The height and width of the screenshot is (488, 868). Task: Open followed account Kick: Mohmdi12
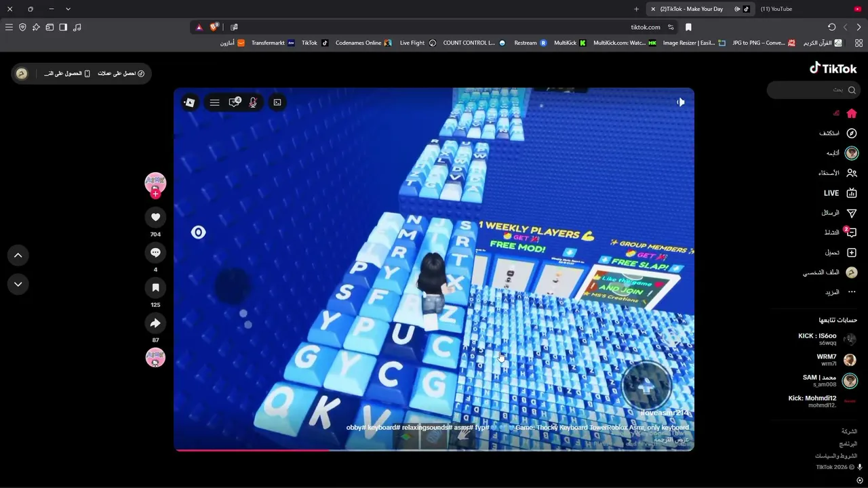(x=823, y=401)
